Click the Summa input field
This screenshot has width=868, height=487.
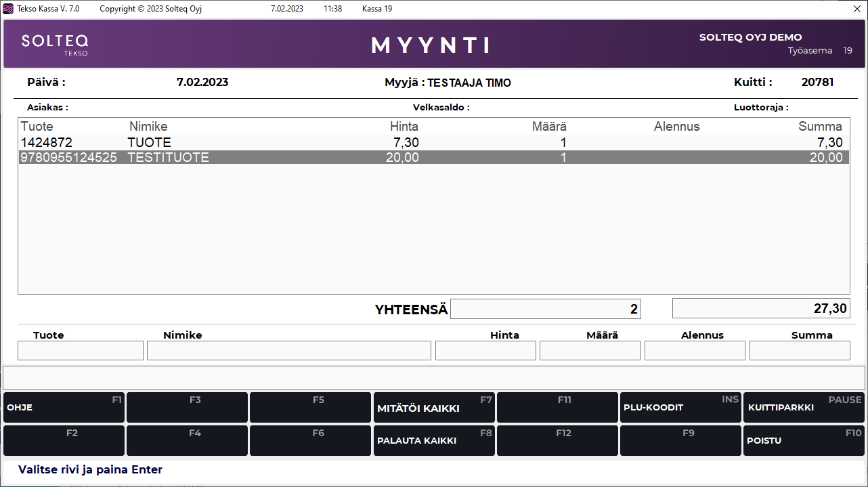coord(800,350)
